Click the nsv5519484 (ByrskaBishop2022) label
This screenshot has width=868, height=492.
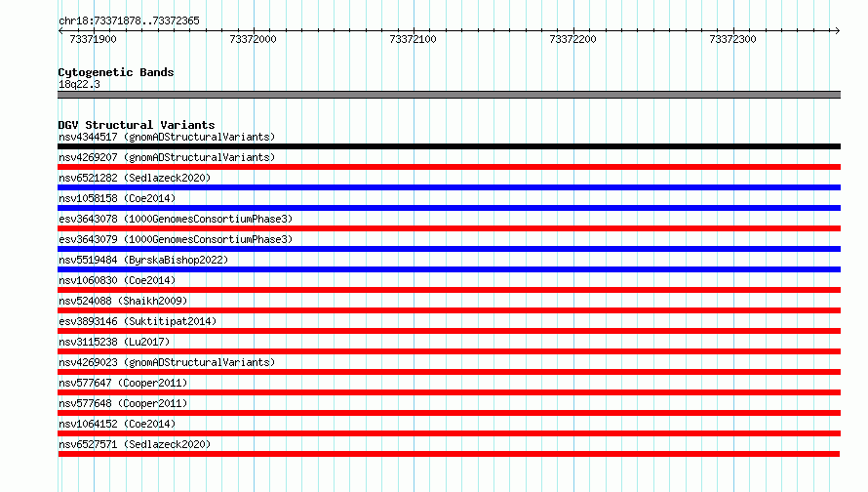point(143,260)
